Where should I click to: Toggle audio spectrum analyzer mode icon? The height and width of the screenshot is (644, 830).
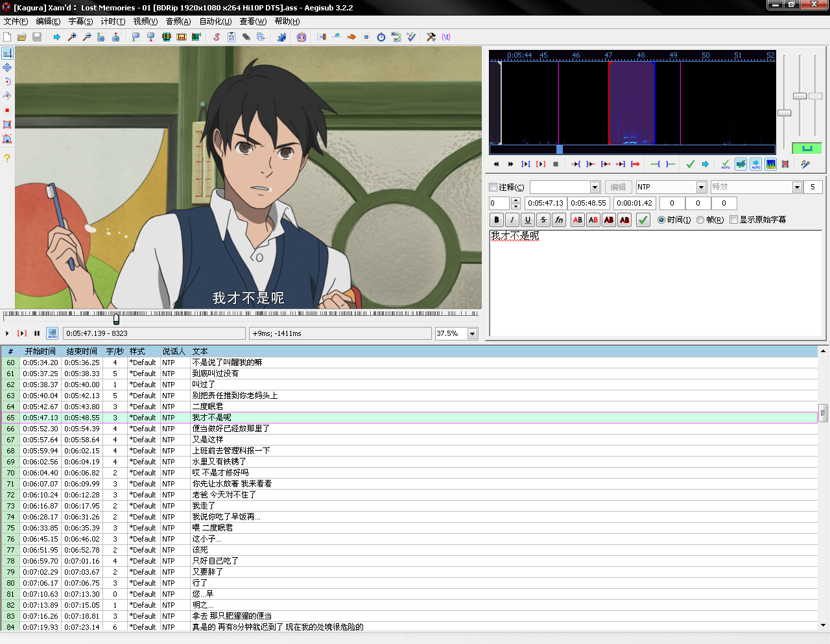(x=770, y=164)
